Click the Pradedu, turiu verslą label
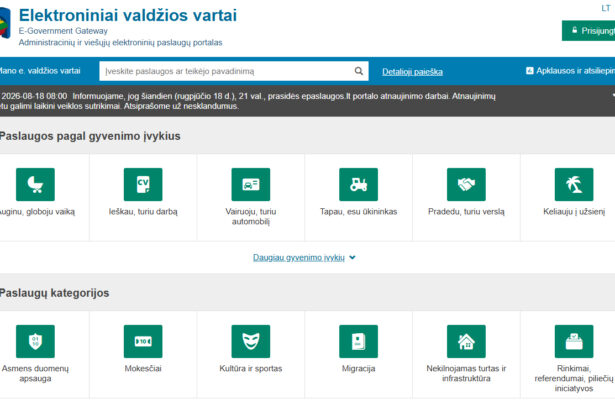 coord(466,211)
